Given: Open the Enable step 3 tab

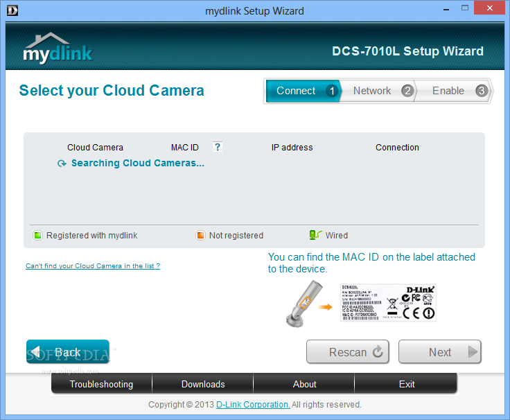Looking at the screenshot, I should pyautogui.click(x=453, y=91).
